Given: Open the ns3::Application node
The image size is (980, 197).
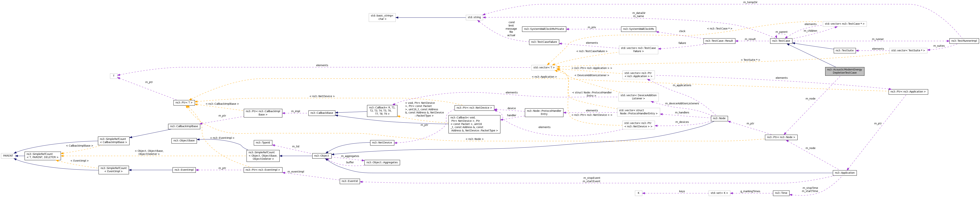Looking at the screenshot, I should pyautogui.click(x=845, y=173).
